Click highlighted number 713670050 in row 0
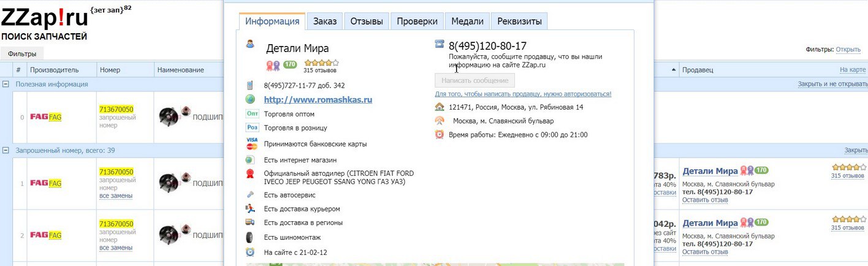Screen dimensions: 868x266 [116, 110]
